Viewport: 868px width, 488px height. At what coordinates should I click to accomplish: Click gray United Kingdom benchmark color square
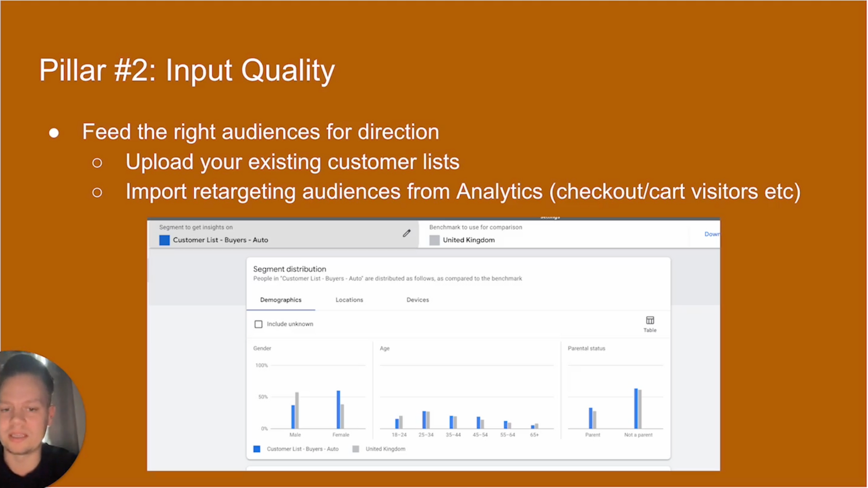click(x=434, y=240)
